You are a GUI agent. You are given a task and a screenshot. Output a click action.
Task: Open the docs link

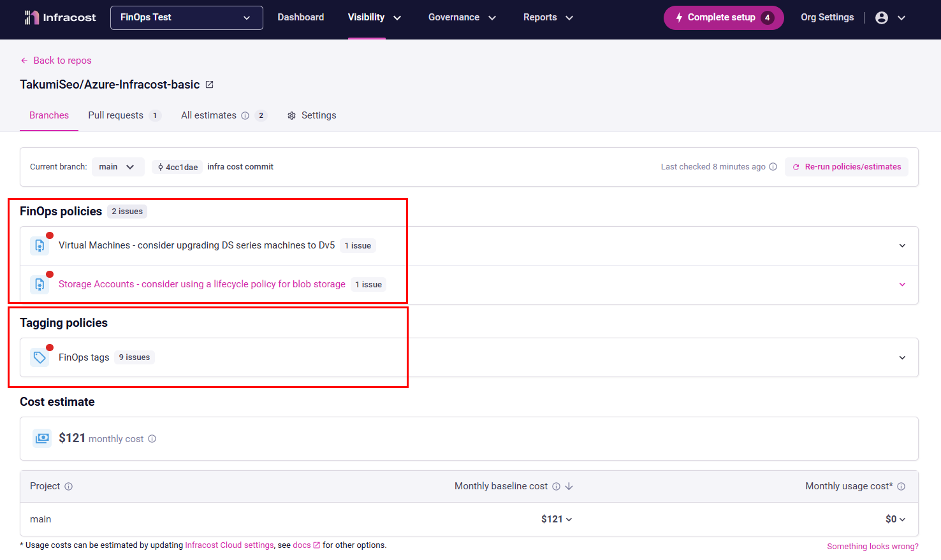[x=302, y=545]
